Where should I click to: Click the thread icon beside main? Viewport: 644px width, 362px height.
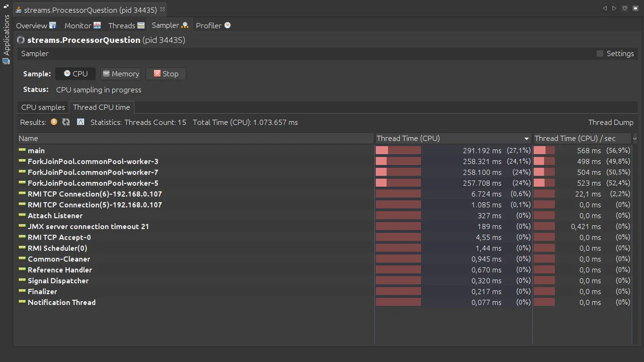click(22, 150)
